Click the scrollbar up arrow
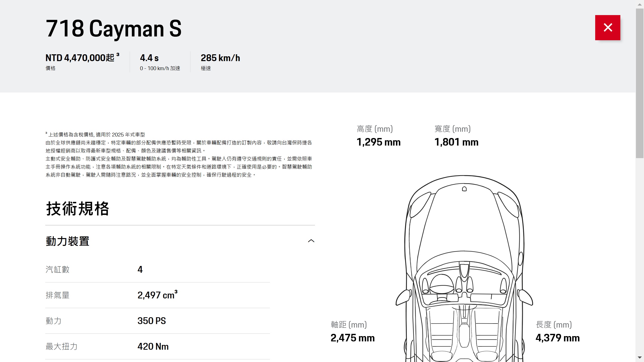This screenshot has height=362, width=644. 640,4
